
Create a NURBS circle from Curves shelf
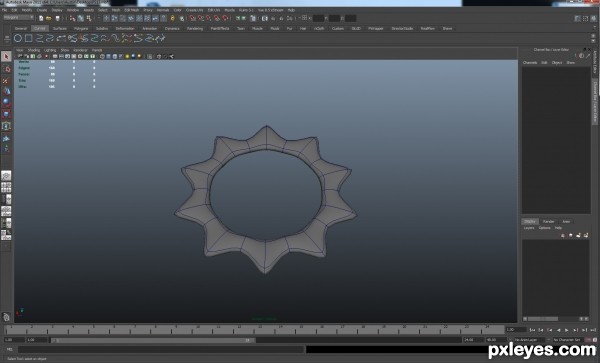(x=18, y=38)
